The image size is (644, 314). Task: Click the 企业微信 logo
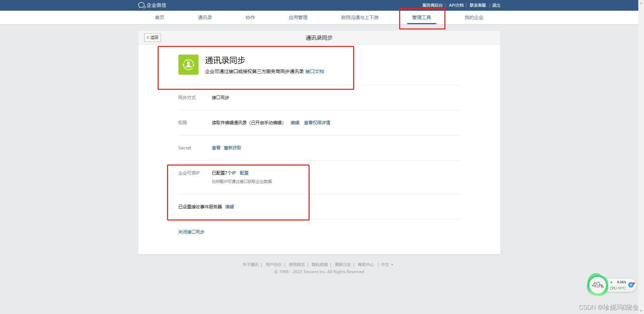click(x=152, y=5)
